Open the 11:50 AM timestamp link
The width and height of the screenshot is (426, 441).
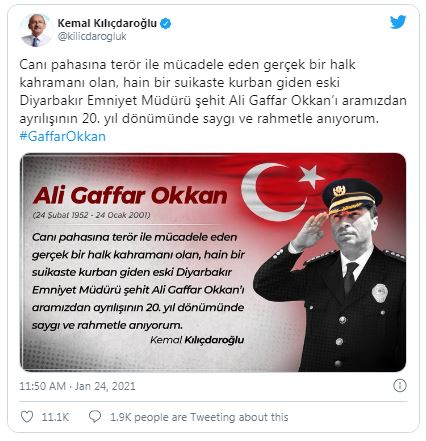[x=42, y=386]
